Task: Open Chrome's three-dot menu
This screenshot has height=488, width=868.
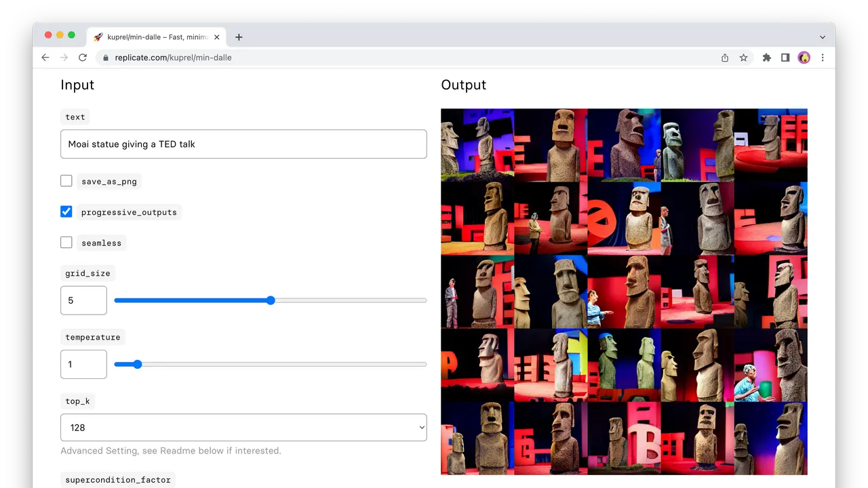Action: (823, 58)
